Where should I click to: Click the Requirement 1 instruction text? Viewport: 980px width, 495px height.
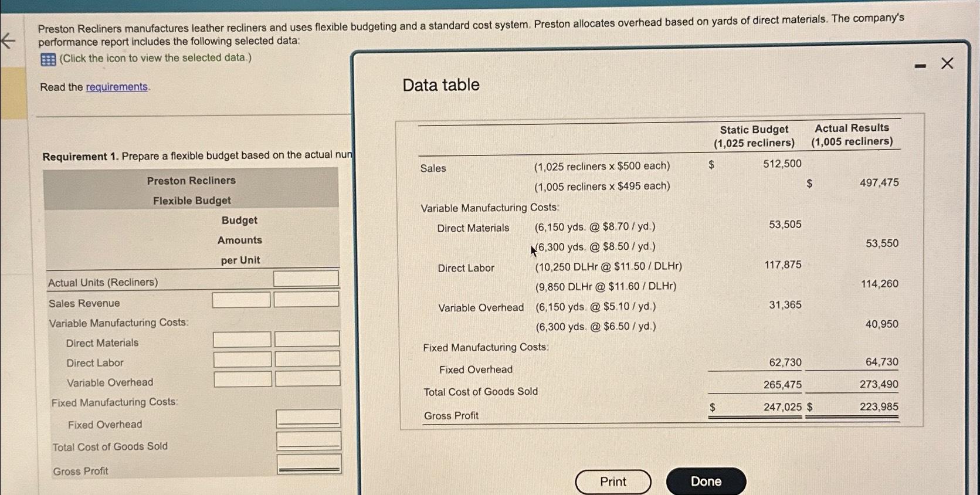(x=198, y=156)
